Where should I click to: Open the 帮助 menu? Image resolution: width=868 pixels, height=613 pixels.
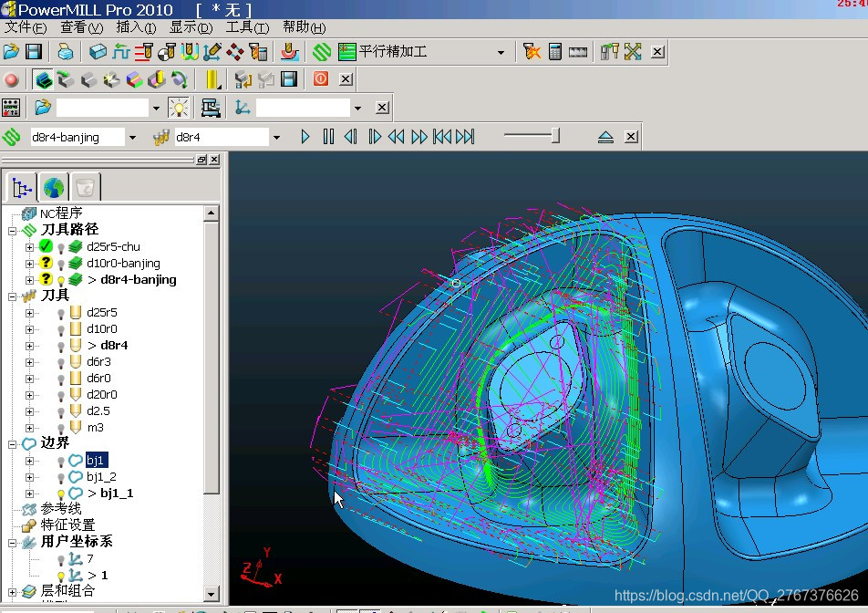pyautogui.click(x=304, y=27)
